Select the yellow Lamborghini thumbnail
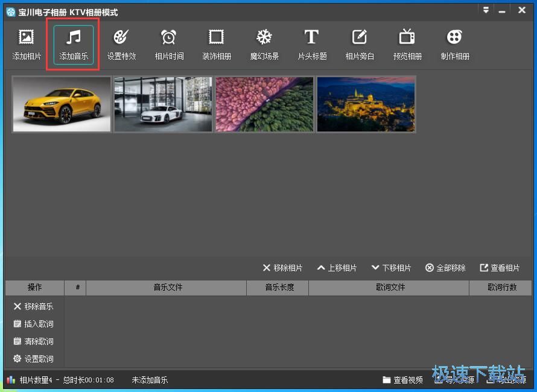Screen dimensions: 537x392 tap(62, 104)
